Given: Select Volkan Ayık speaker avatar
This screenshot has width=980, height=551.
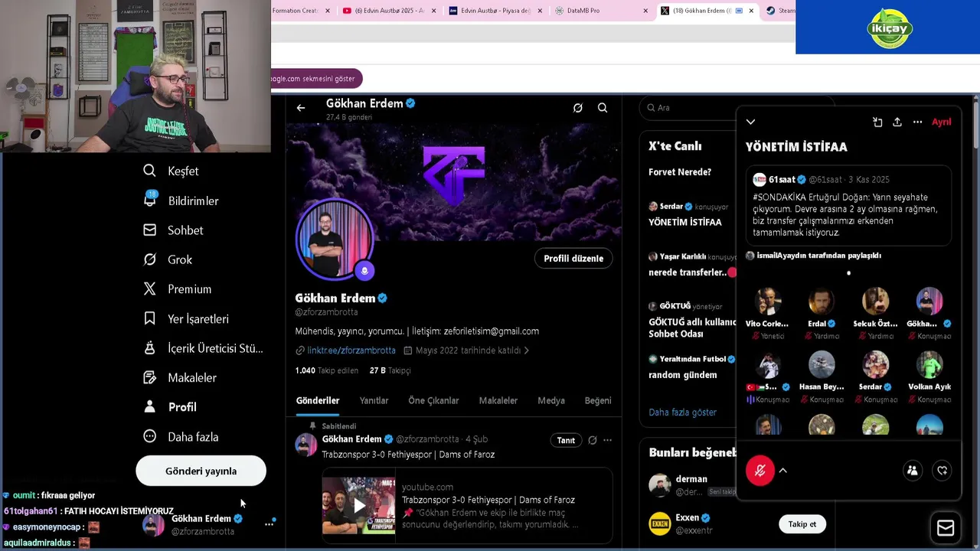Looking at the screenshot, I should [929, 365].
